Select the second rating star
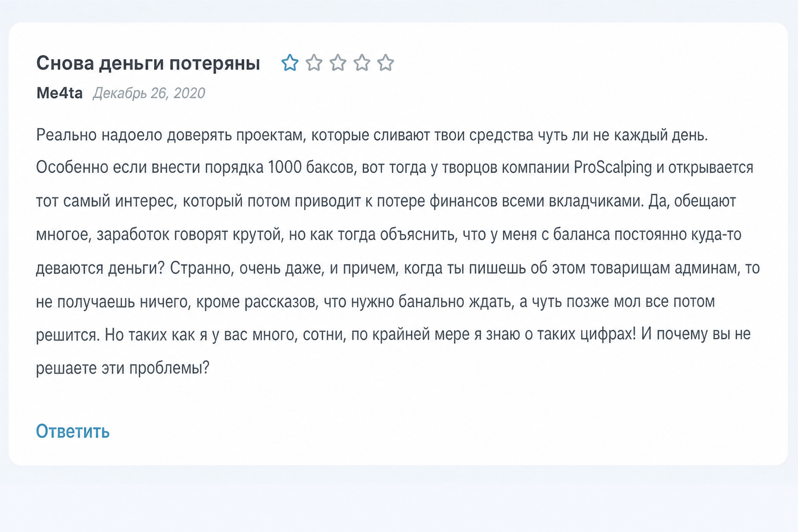 [314, 63]
